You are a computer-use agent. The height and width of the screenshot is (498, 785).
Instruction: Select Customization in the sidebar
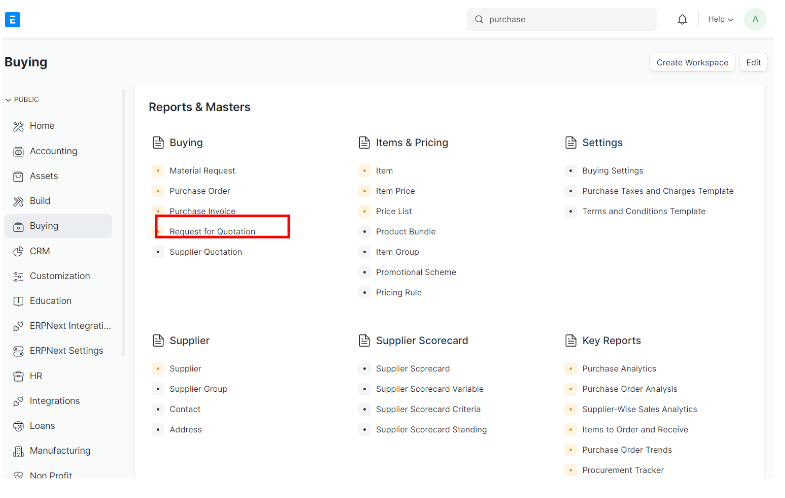[59, 276]
